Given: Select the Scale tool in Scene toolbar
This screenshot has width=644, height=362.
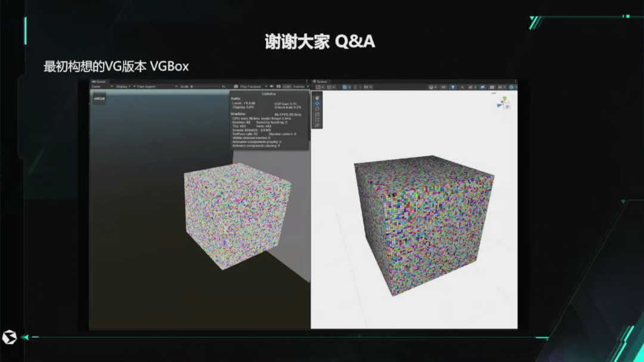Looking at the screenshot, I should click(x=317, y=114).
